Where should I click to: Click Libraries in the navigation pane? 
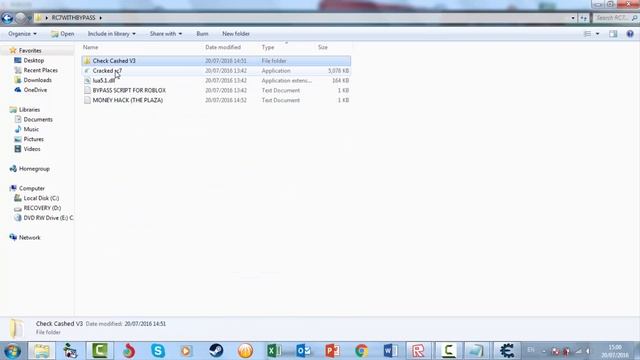click(x=29, y=110)
